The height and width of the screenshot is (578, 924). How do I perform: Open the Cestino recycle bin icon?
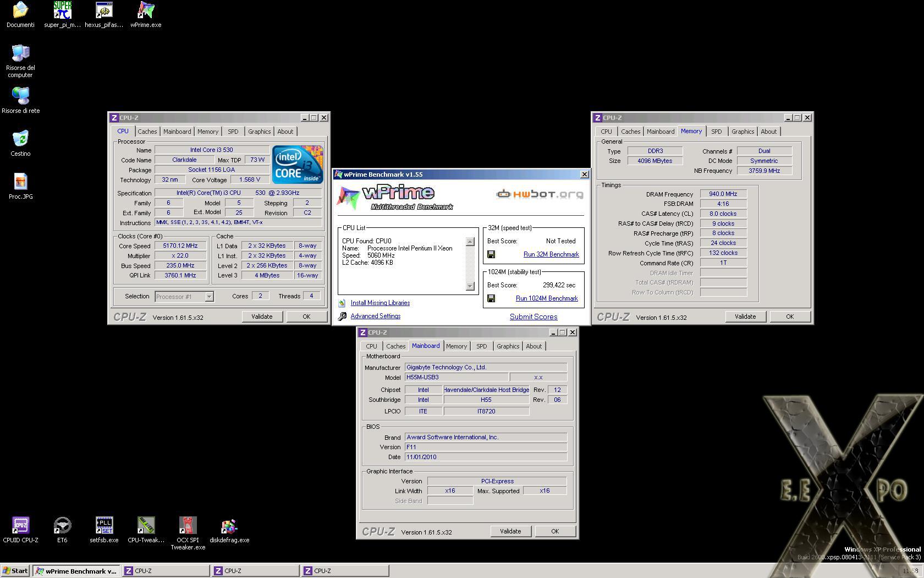tap(20, 139)
